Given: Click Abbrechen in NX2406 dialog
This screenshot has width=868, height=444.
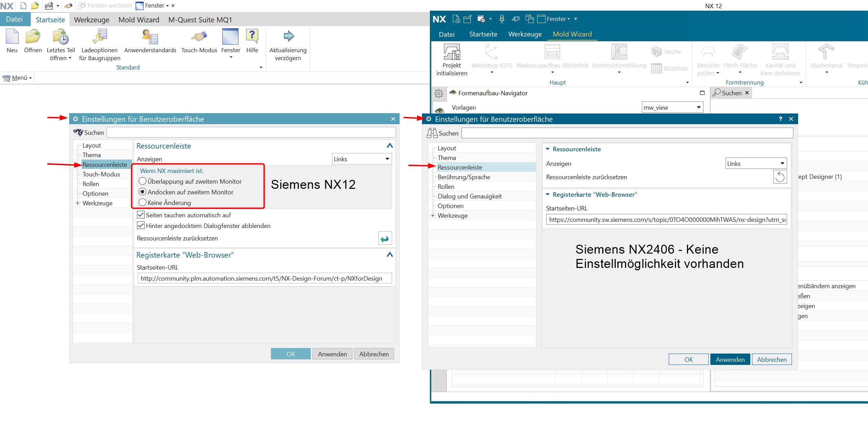Looking at the screenshot, I should click(x=772, y=359).
